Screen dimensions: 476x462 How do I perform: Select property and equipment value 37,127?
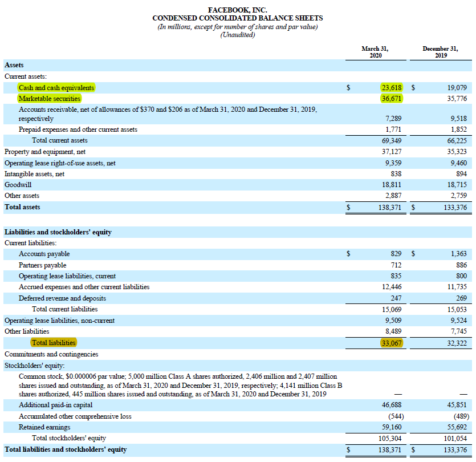tap(392, 152)
